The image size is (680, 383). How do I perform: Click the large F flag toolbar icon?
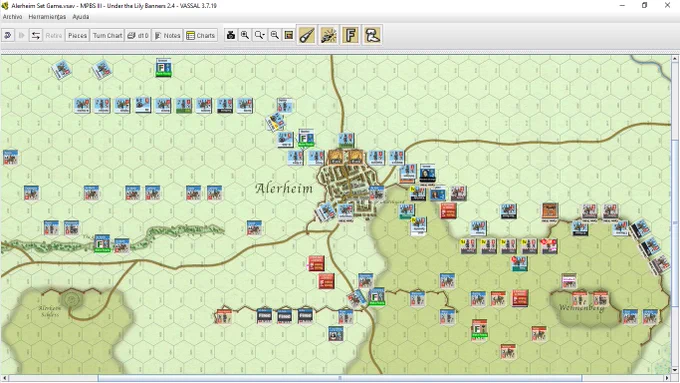[x=350, y=35]
